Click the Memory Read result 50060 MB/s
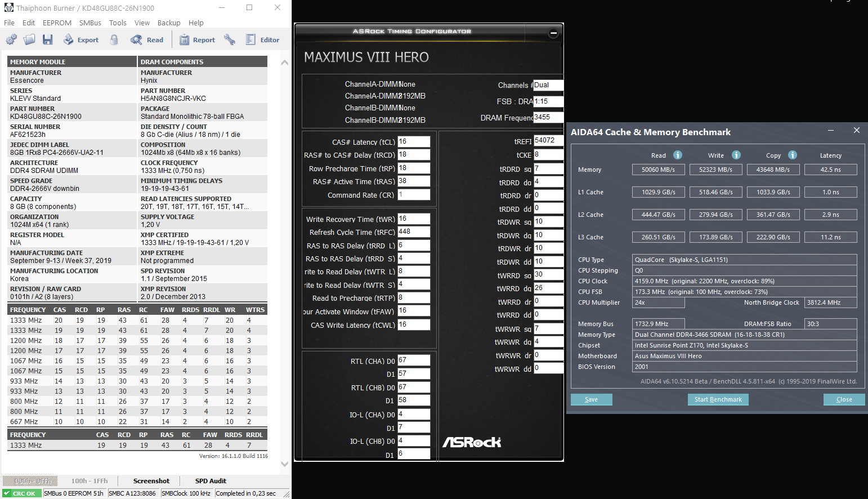Viewport: 868px width, 499px height. (659, 170)
